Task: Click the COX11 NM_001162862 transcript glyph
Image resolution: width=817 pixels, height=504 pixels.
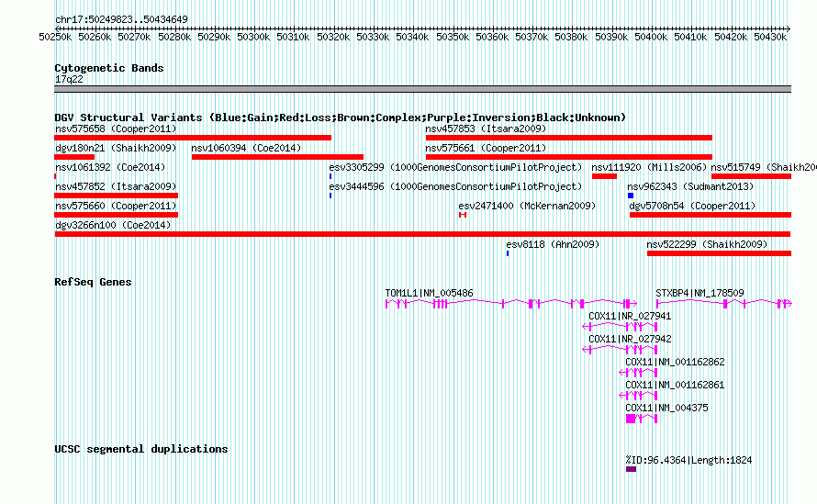Action: pyautogui.click(x=638, y=373)
